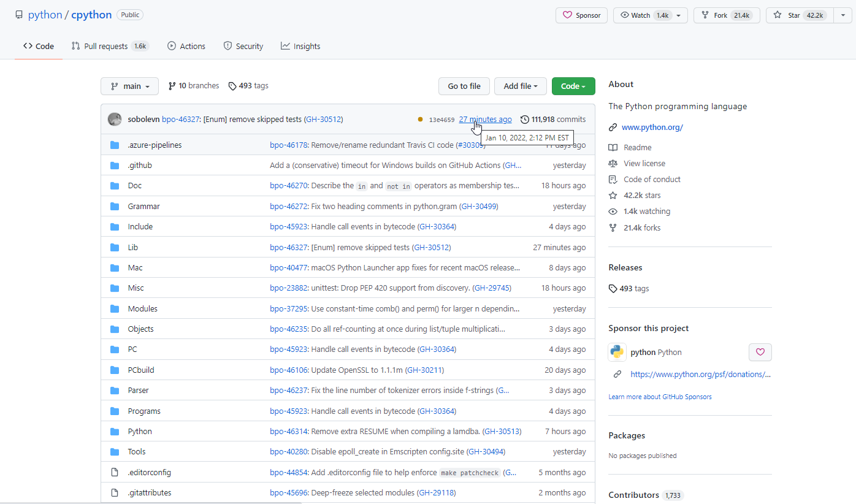This screenshot has width=856, height=504.
Task: Click the Readme book icon in About section
Action: click(x=613, y=147)
